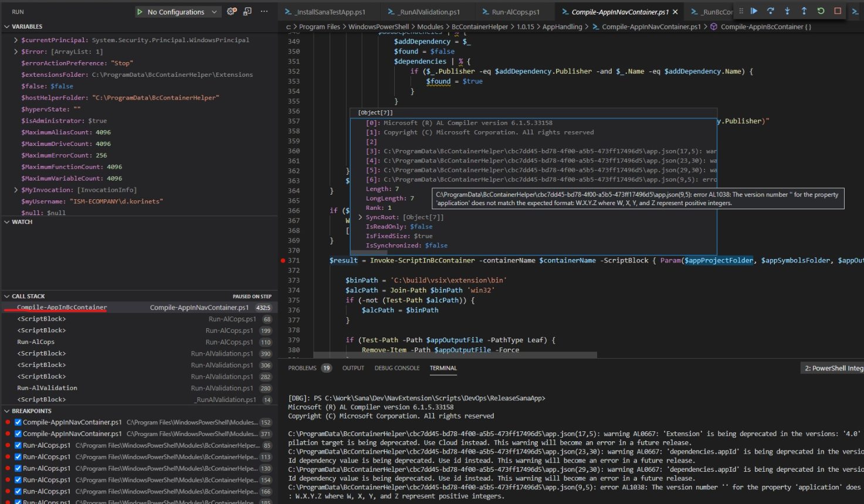Click the Step Over debug icon
Image resolution: width=864 pixels, height=504 pixels.
(770, 11)
